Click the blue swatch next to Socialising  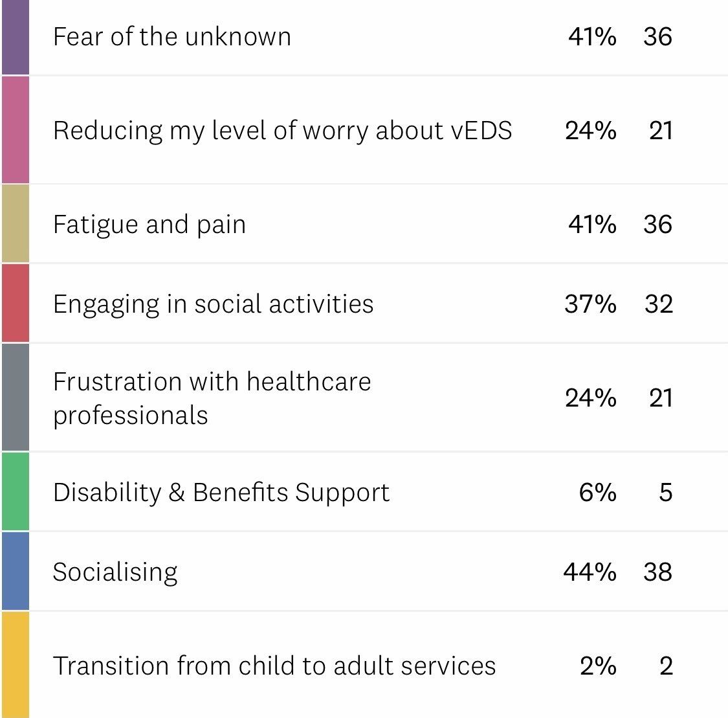click(15, 572)
